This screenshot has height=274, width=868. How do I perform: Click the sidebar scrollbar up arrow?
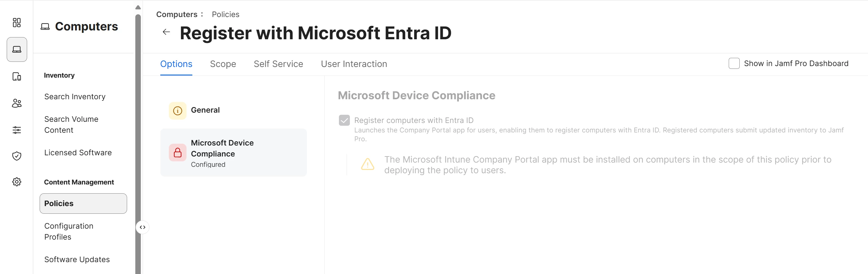point(138,7)
